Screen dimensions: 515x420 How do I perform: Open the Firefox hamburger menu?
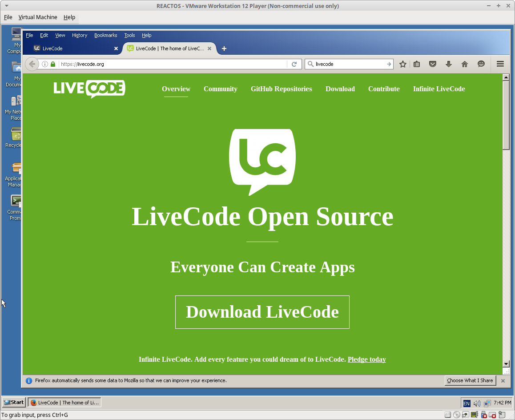[500, 64]
